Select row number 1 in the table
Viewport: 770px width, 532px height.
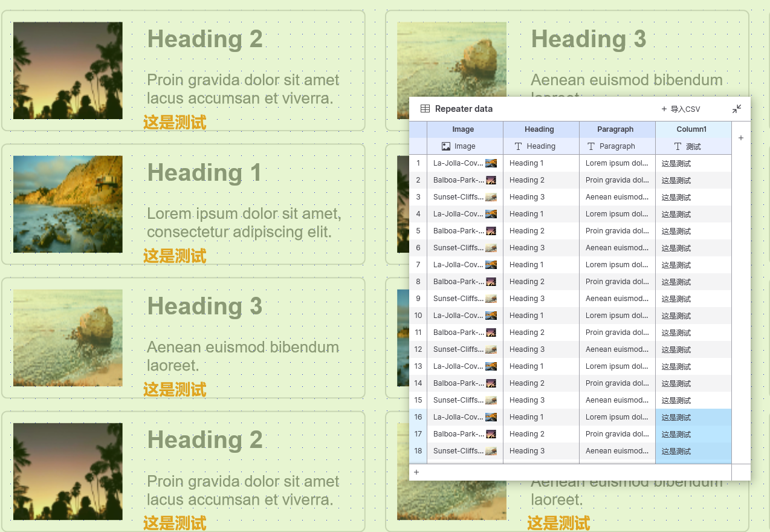click(x=418, y=163)
